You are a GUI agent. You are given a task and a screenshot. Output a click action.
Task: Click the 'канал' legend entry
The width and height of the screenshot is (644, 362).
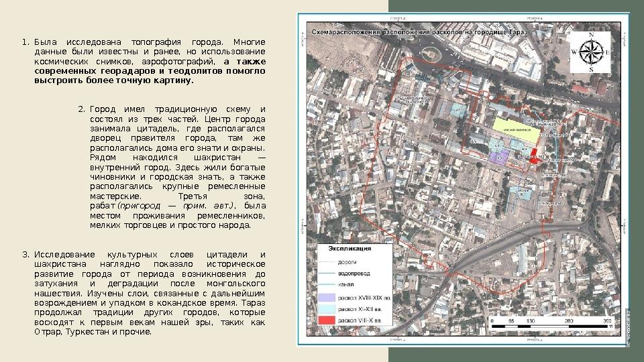tap(346, 284)
